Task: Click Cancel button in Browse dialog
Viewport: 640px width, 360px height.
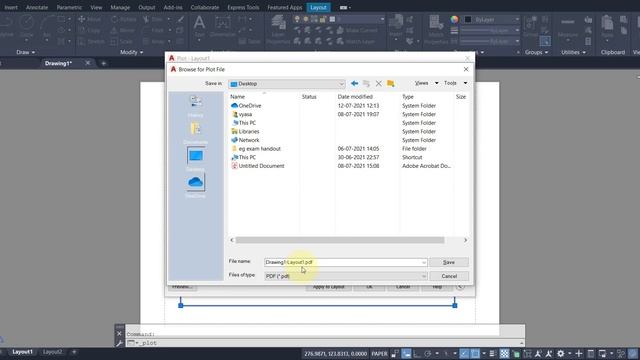Action: [449, 276]
